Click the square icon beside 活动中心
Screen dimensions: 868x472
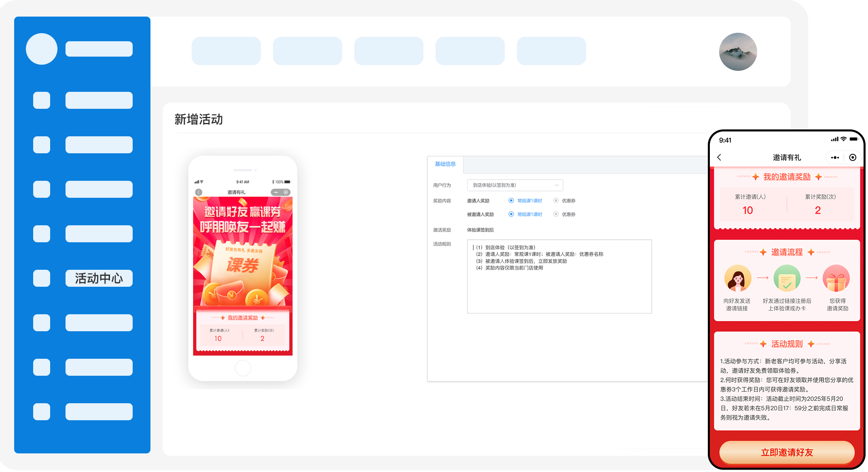42,278
